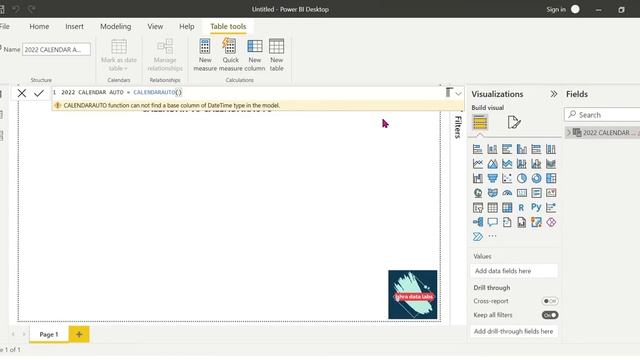Image resolution: width=640 pixels, height=360 pixels.
Task: Open Mark as date table dropdown
Action: (x=119, y=55)
